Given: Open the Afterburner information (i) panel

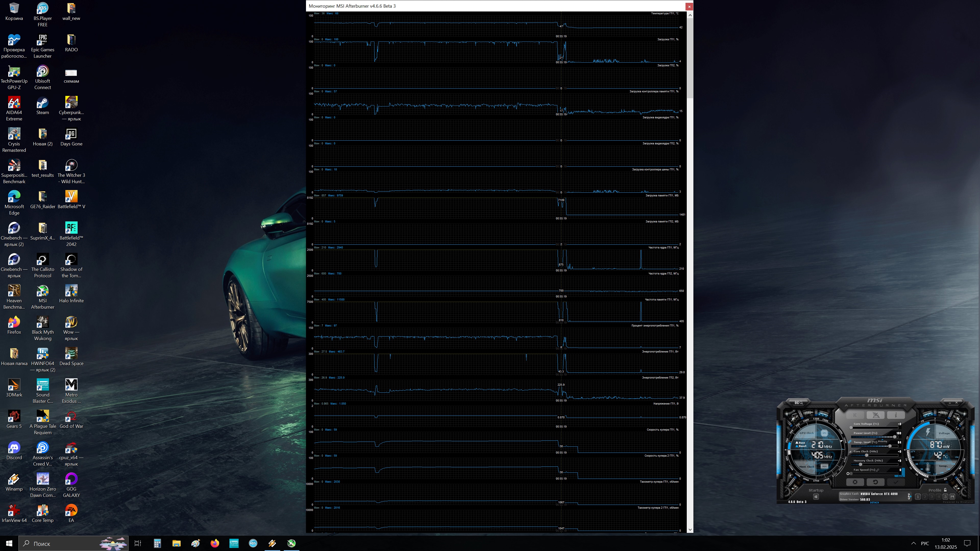Looking at the screenshot, I should tap(896, 415).
